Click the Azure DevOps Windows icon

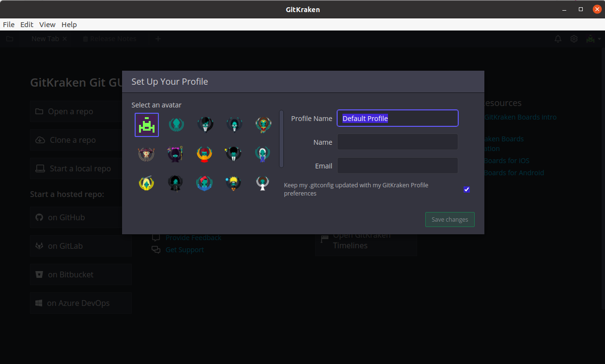click(39, 303)
